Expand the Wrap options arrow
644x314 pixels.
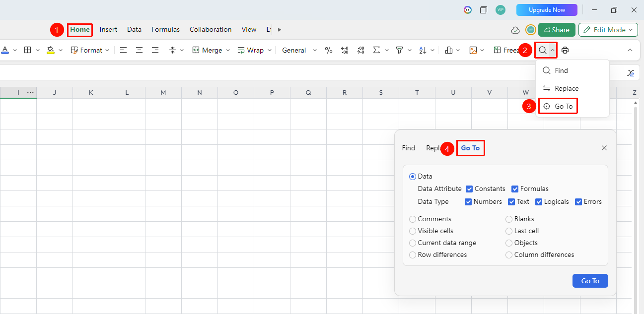[270, 50]
